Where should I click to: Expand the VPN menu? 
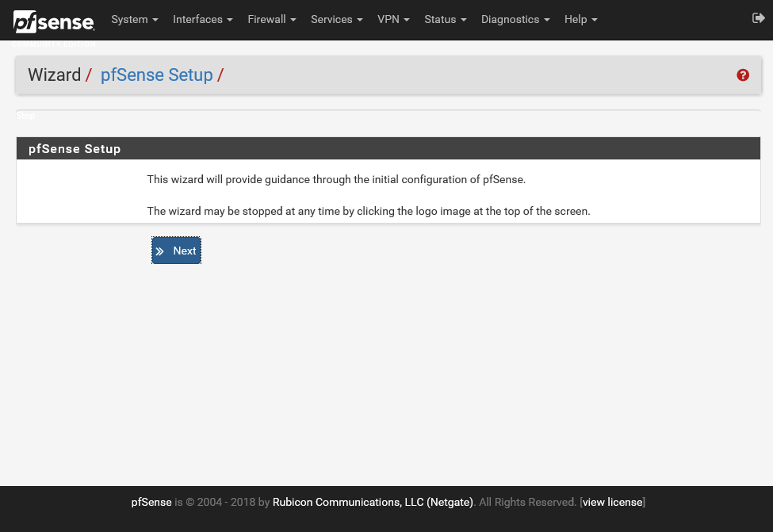coord(393,19)
